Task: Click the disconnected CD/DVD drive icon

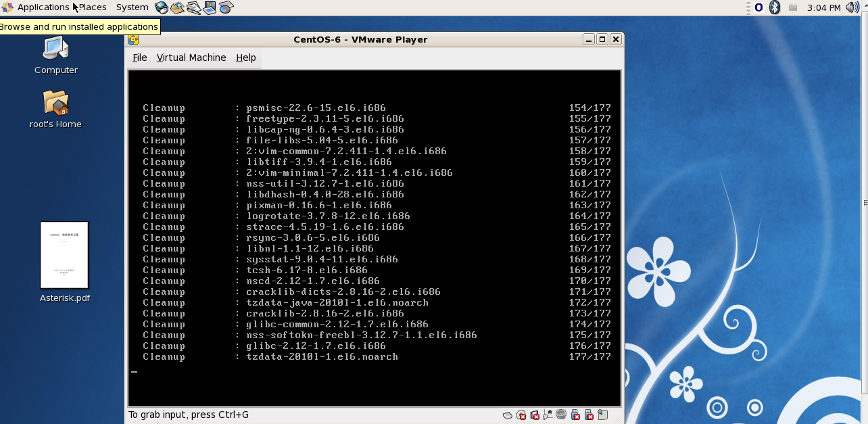Action: click(x=521, y=415)
